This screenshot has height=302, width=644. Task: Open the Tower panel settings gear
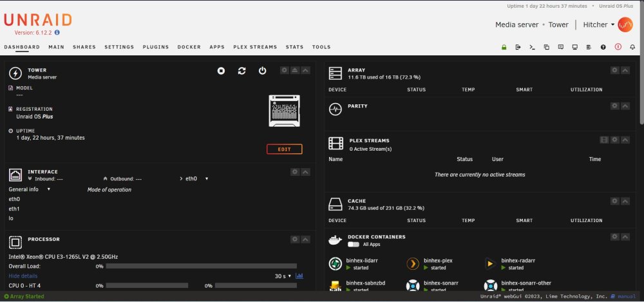pyautogui.click(x=284, y=70)
